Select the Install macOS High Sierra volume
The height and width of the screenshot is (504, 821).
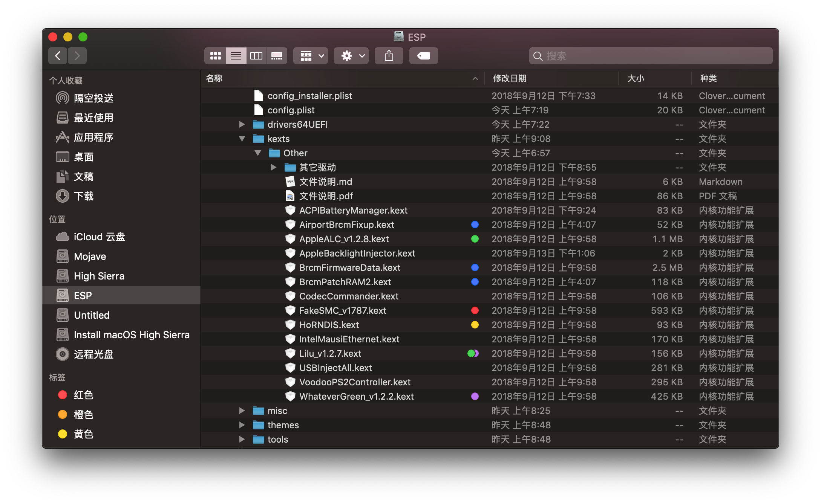pyautogui.click(x=131, y=335)
